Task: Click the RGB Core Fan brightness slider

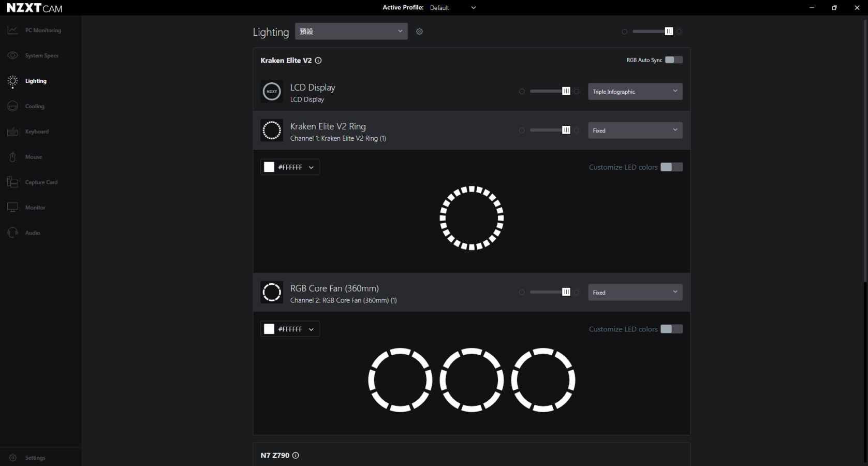Action: 549,293
